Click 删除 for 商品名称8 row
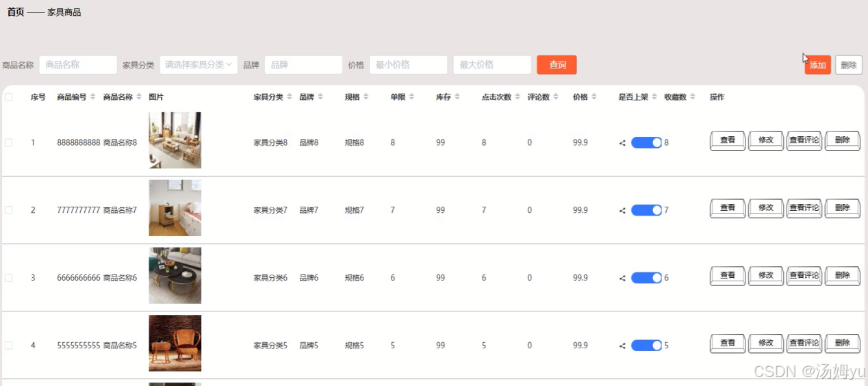The image size is (868, 386). (843, 141)
